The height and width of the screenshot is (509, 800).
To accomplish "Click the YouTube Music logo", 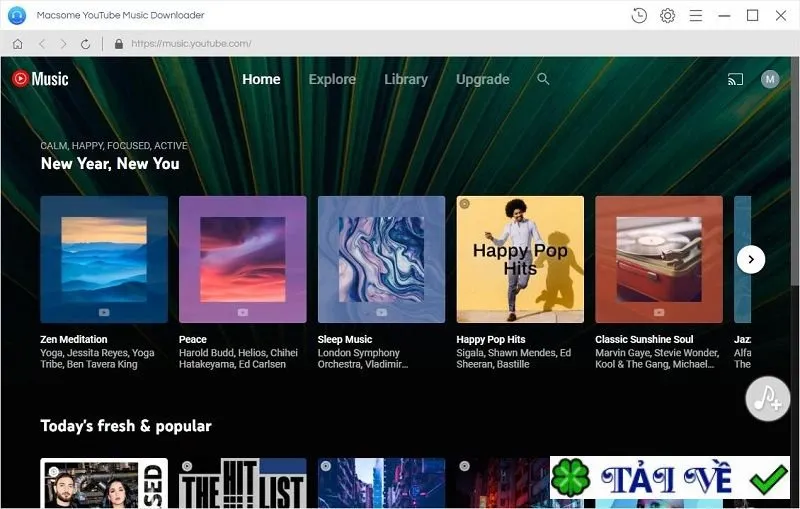I will (40, 79).
